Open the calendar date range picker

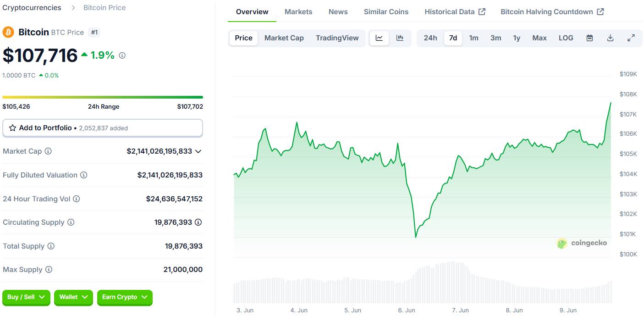pyautogui.click(x=590, y=38)
